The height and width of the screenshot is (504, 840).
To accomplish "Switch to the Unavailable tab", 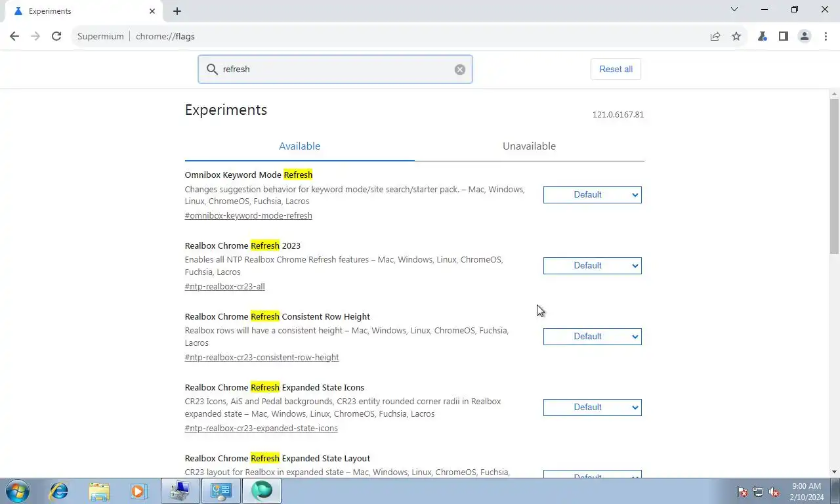I will [529, 146].
